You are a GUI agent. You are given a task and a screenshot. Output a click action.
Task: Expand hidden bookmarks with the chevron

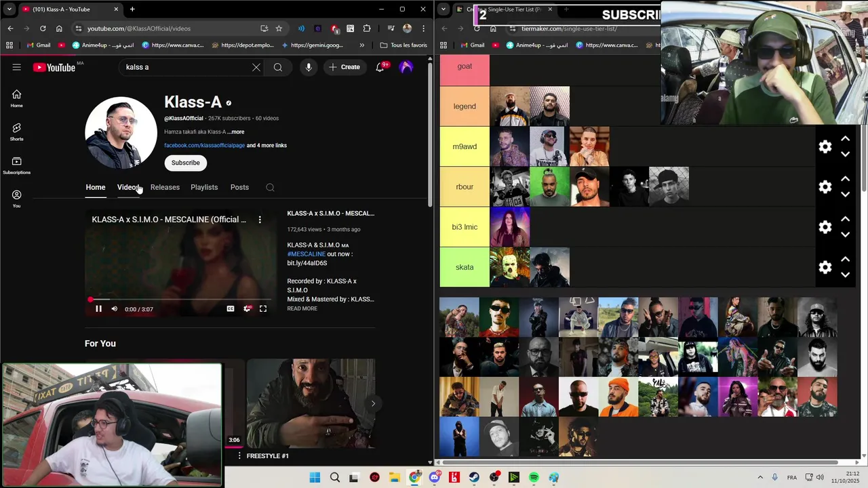(x=361, y=45)
